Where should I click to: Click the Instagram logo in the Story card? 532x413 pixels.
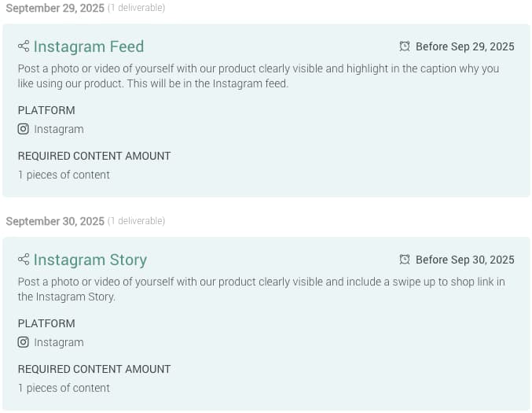24,342
